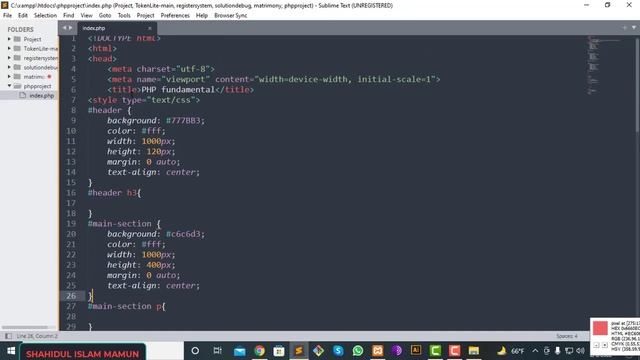Click the '<title>PHP fundamental</title>' line

coord(180,89)
